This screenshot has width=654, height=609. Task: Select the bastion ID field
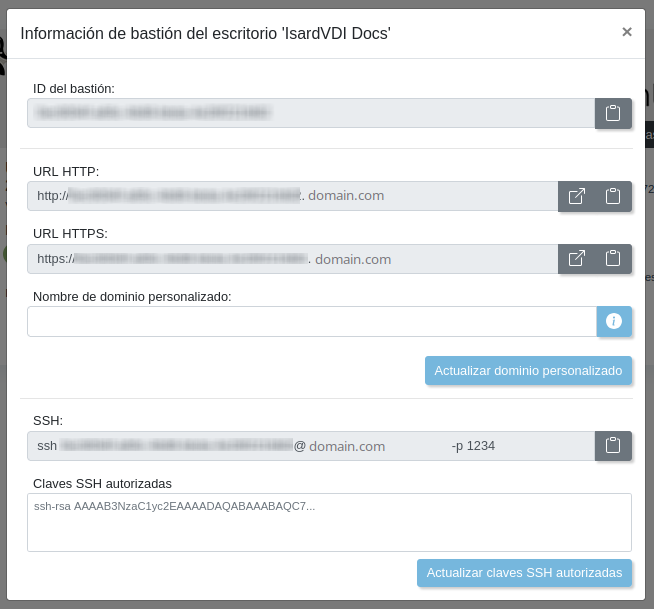click(311, 114)
